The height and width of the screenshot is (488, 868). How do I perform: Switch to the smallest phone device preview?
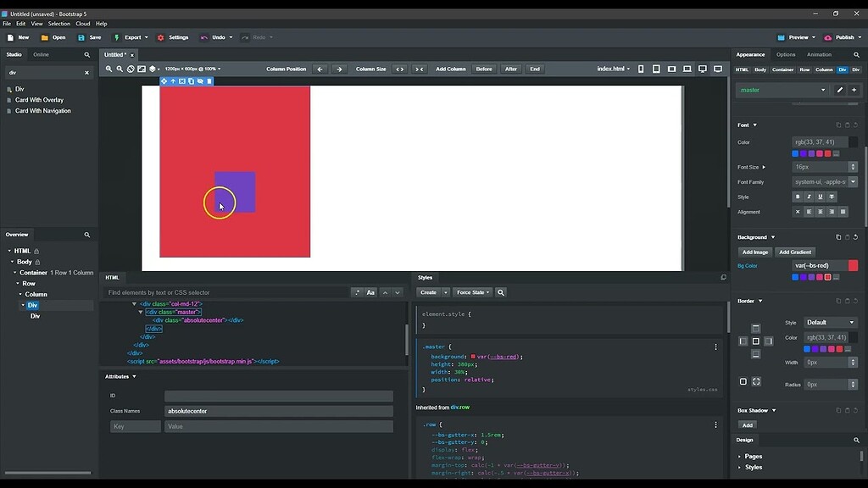pyautogui.click(x=641, y=69)
